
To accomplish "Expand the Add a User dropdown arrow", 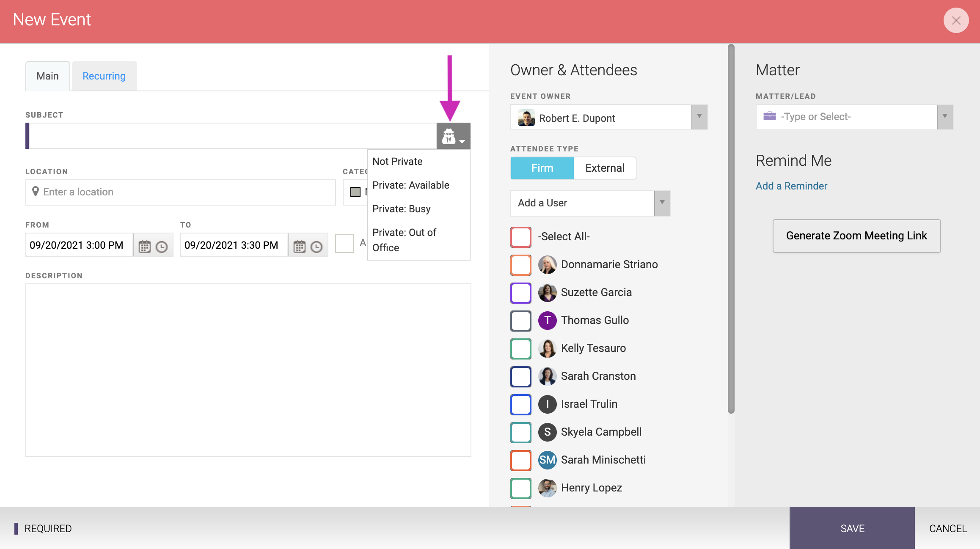I will [662, 203].
